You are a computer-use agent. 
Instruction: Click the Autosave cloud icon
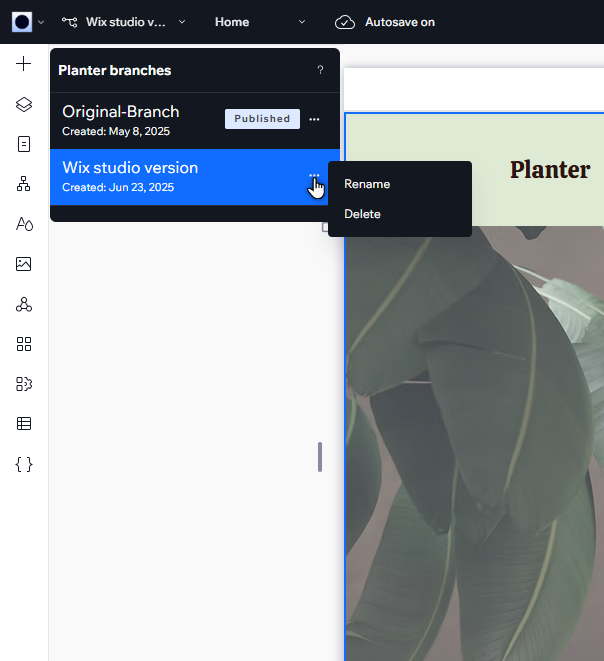tap(345, 22)
